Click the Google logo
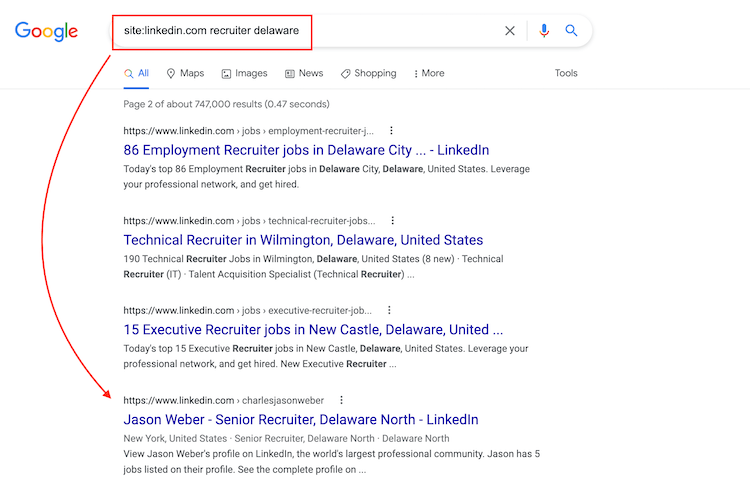Viewport: 750px width, 484px height. point(46,31)
